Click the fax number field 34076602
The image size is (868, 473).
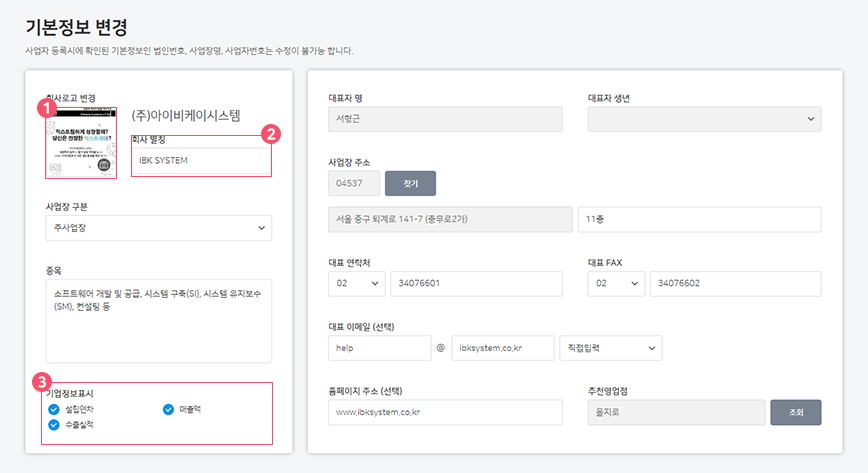(x=735, y=284)
